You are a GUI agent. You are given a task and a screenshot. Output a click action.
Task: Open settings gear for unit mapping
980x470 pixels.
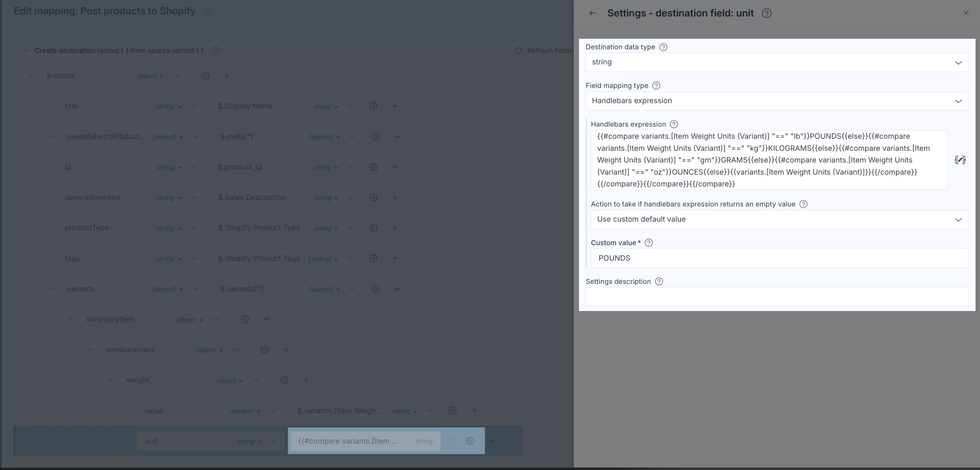471,441
